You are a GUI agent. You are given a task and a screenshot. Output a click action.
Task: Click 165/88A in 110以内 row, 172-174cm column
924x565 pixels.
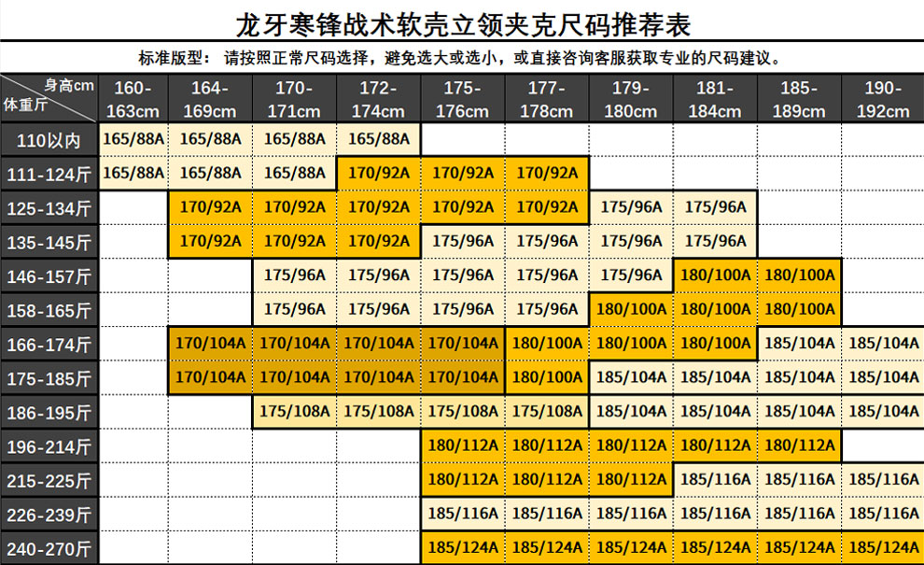(379, 139)
